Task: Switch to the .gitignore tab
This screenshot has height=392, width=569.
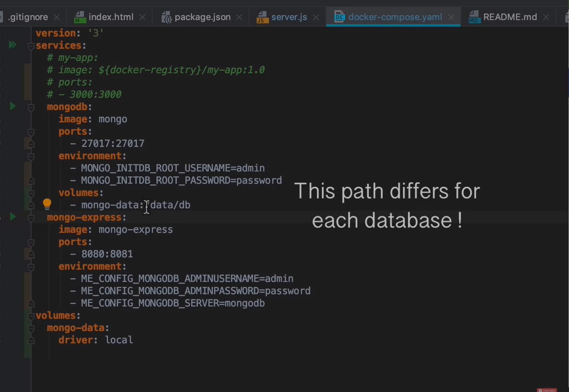Action: point(28,17)
